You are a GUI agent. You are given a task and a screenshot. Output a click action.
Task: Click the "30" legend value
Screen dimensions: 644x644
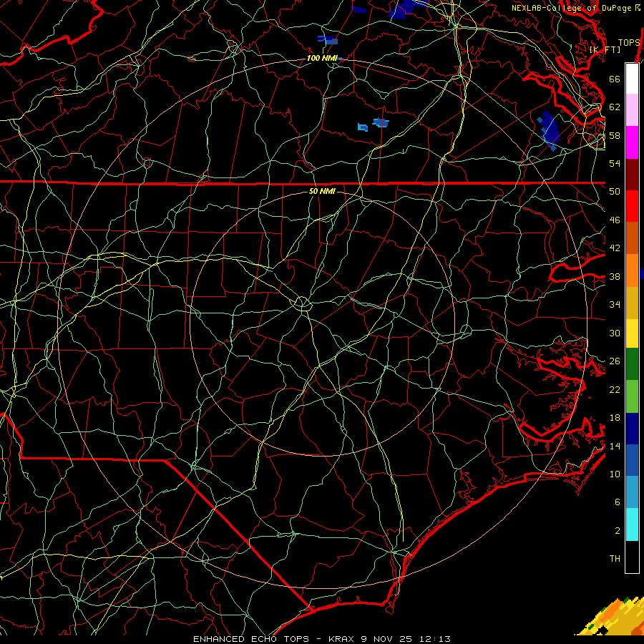click(x=615, y=333)
